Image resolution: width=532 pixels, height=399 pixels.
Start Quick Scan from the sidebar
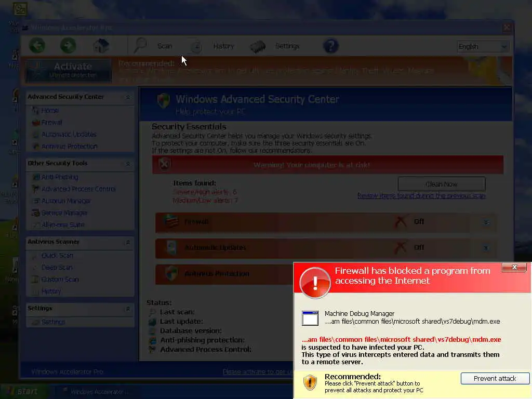coord(57,256)
